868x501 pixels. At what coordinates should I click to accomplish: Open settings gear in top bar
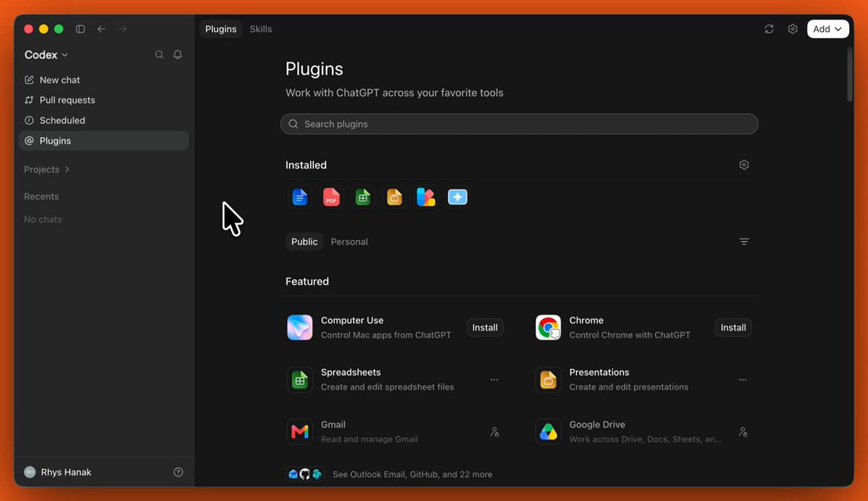pyautogui.click(x=793, y=29)
